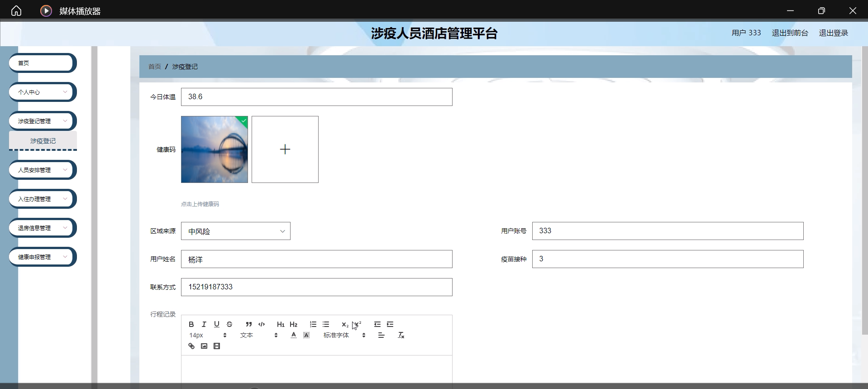The width and height of the screenshot is (868, 389).
Task: Focus the 联系方式 phone number field
Action: click(x=317, y=287)
